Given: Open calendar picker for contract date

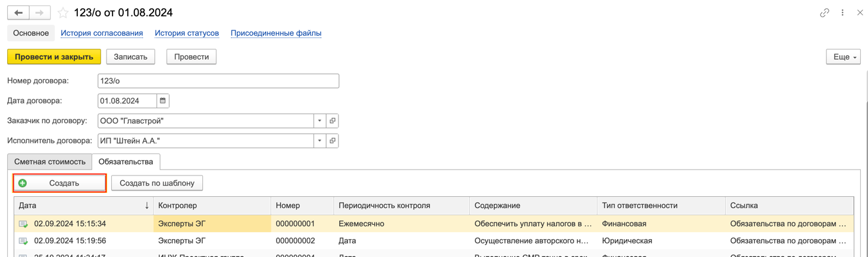Looking at the screenshot, I should (163, 101).
